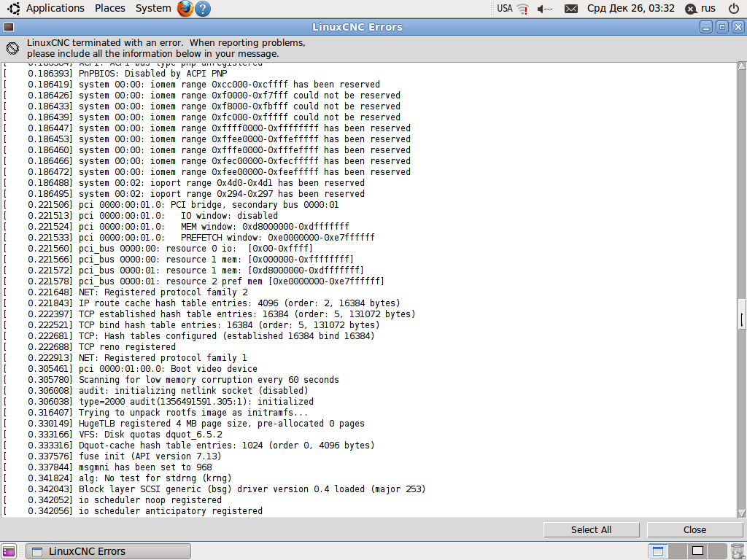The width and height of the screenshot is (747, 560).
Task: Click line 'fuse init (API version 7.13)'
Action: 150,456
